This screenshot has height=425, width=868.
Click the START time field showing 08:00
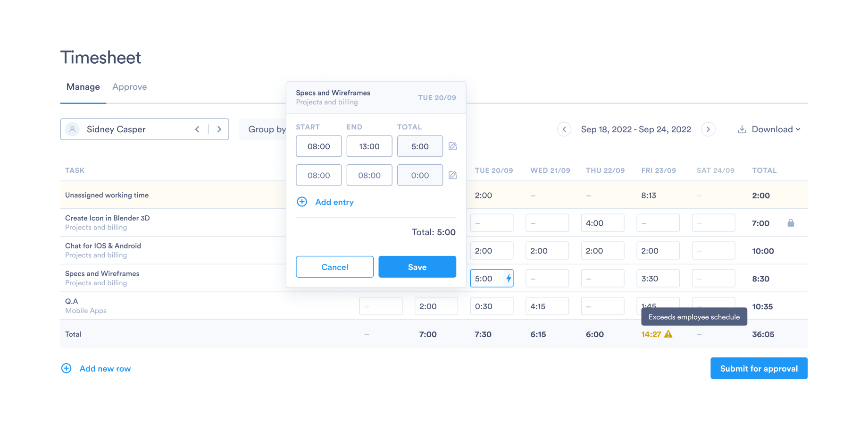tap(318, 146)
